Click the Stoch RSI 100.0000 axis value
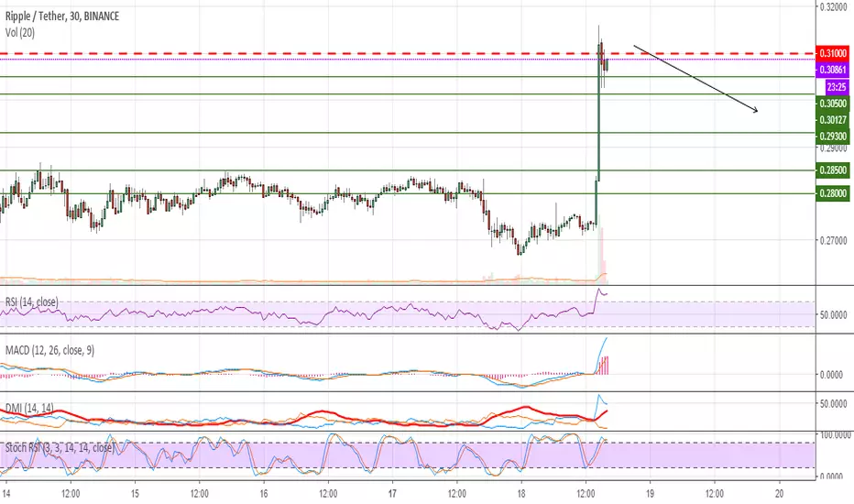854x504 pixels. coord(836,434)
